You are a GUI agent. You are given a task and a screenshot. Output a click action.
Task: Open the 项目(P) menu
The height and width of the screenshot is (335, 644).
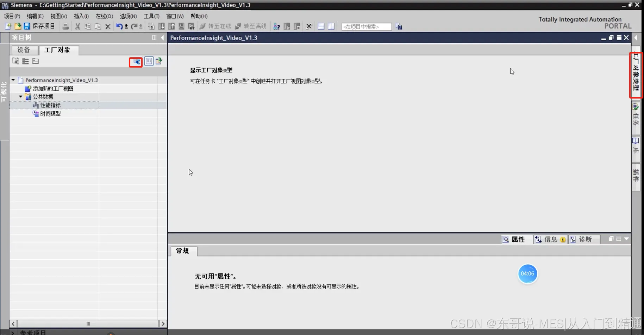pyautogui.click(x=12, y=16)
